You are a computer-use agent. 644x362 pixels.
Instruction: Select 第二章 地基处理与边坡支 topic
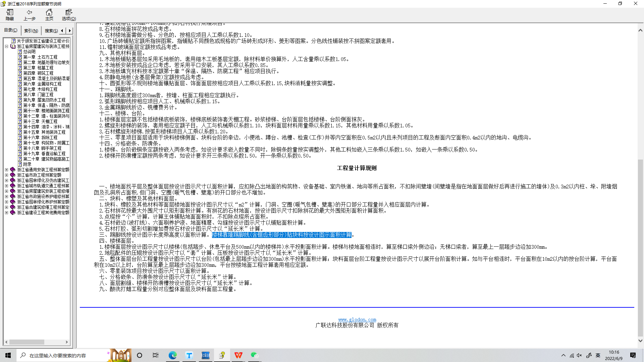(46, 62)
